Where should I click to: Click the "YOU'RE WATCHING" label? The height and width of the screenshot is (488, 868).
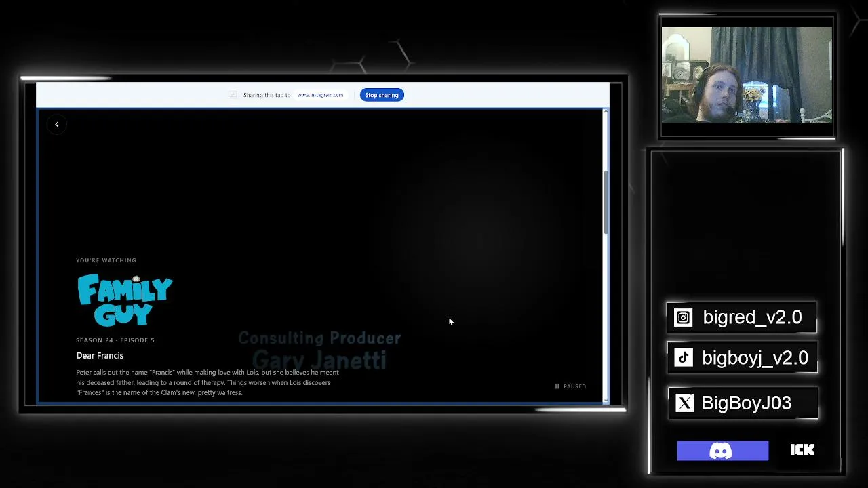pyautogui.click(x=106, y=260)
